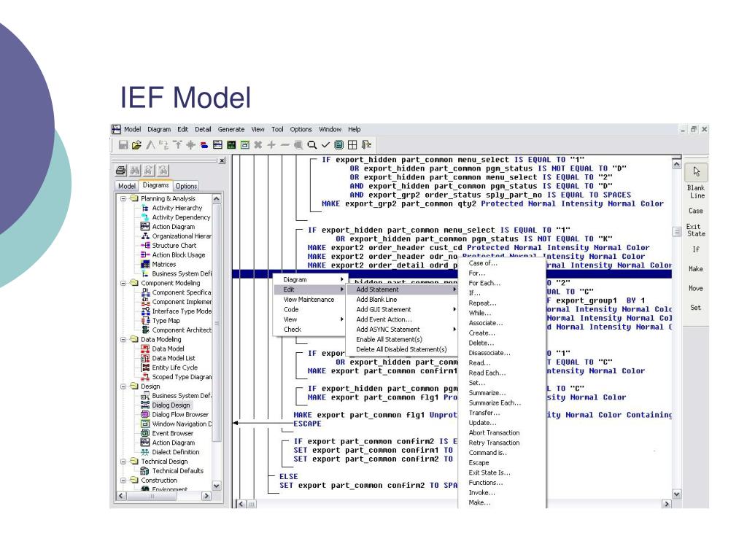Select the Dialog Design tree item
Viewport: 747px width, 560px height.
coord(171,405)
